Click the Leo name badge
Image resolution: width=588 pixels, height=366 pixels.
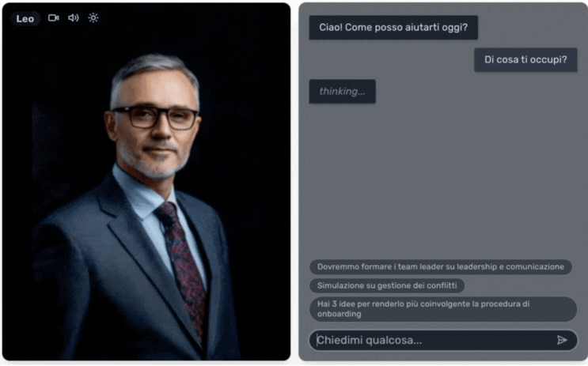25,19
